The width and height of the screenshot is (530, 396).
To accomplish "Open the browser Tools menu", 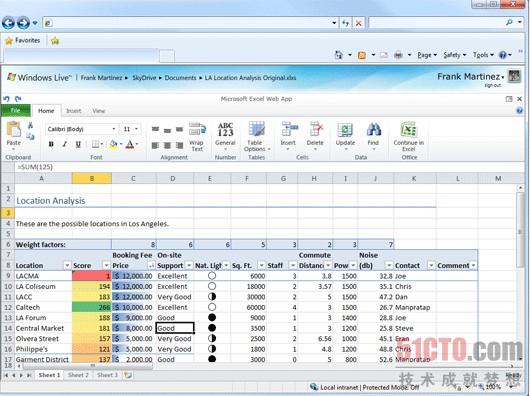I will coord(483,55).
